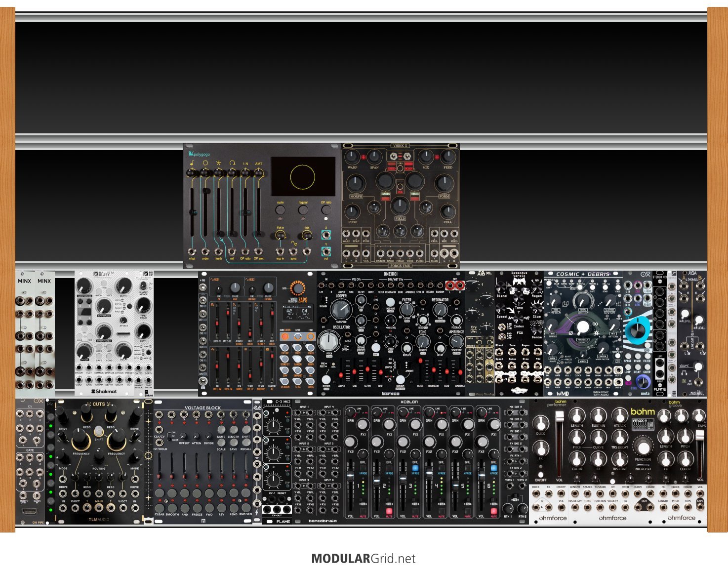
Task: Click the FM in knob on polygogo
Action: coord(281,236)
